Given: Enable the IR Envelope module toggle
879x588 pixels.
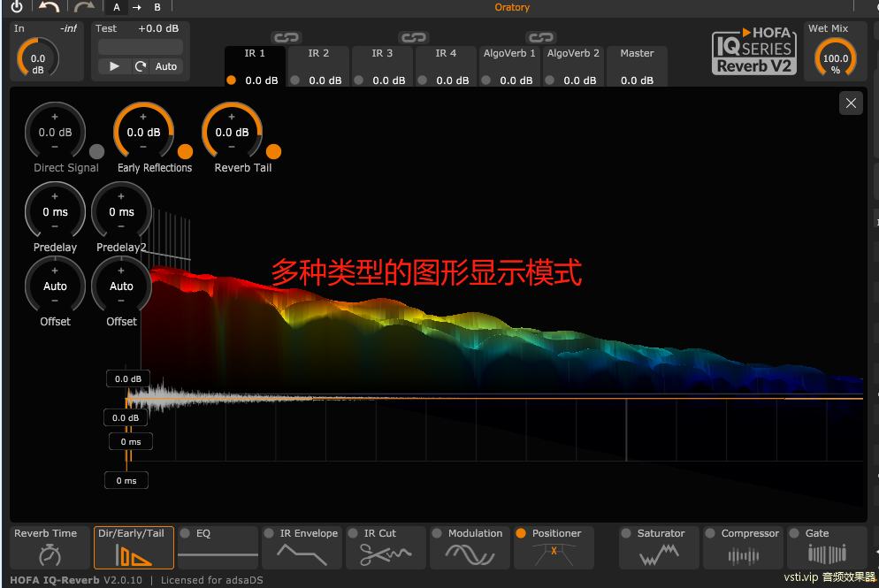Looking at the screenshot, I should click(x=269, y=533).
